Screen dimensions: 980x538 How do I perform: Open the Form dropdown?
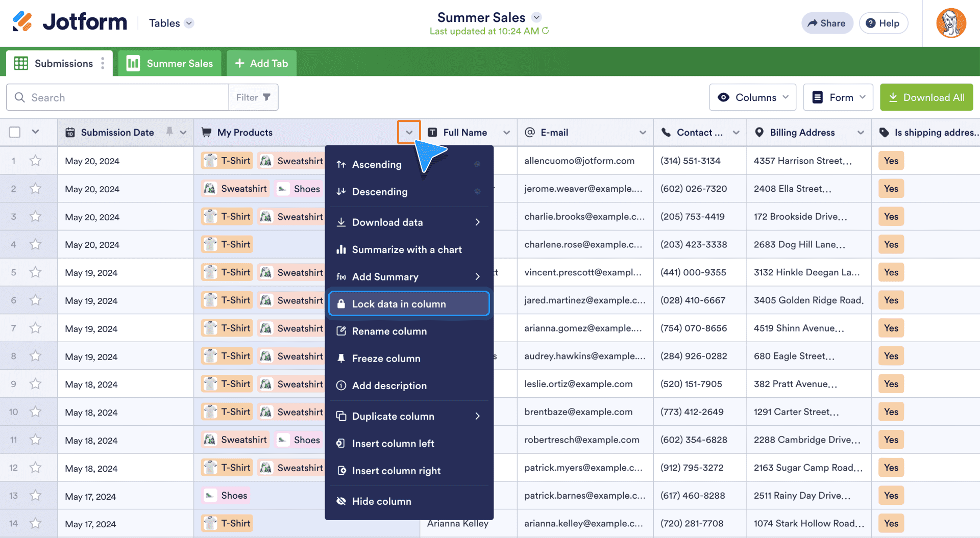[x=838, y=97]
